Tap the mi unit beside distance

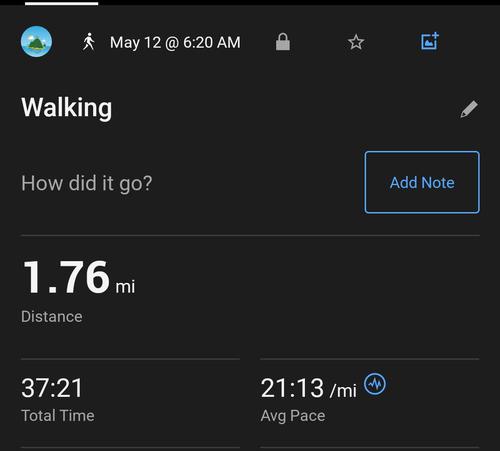tap(125, 287)
